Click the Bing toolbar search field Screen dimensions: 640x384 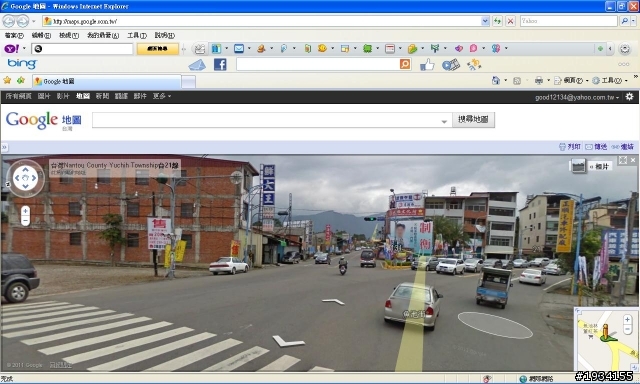318,64
